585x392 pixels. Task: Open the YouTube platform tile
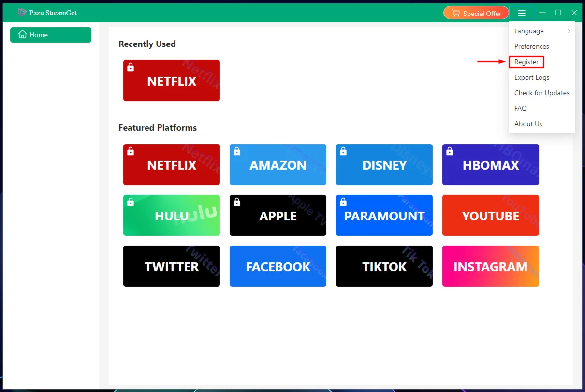(491, 216)
